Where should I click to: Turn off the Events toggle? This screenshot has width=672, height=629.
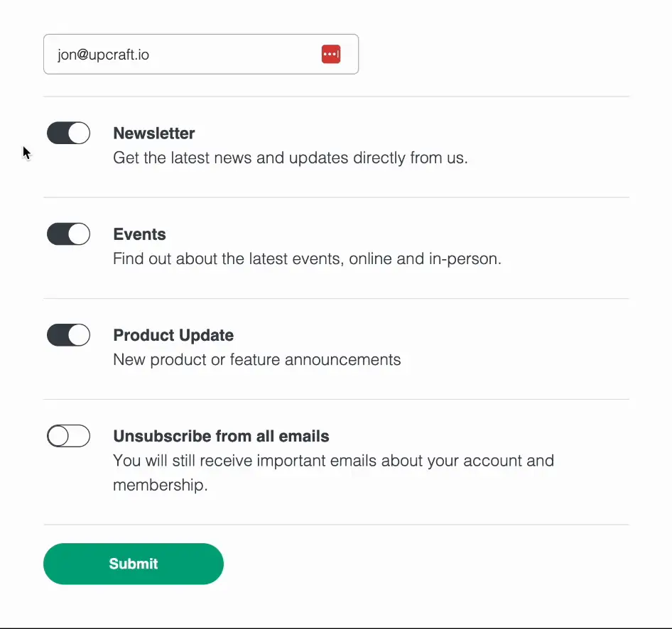click(68, 234)
